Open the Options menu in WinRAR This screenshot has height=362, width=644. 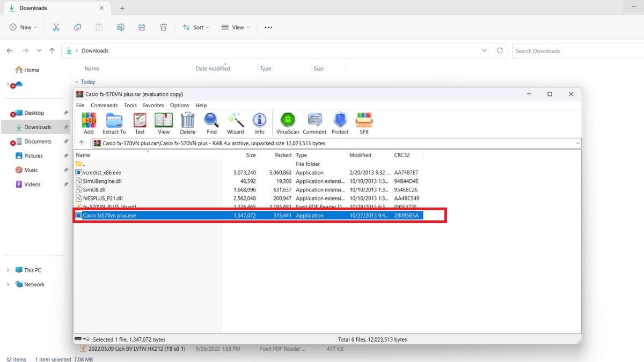[x=180, y=106]
